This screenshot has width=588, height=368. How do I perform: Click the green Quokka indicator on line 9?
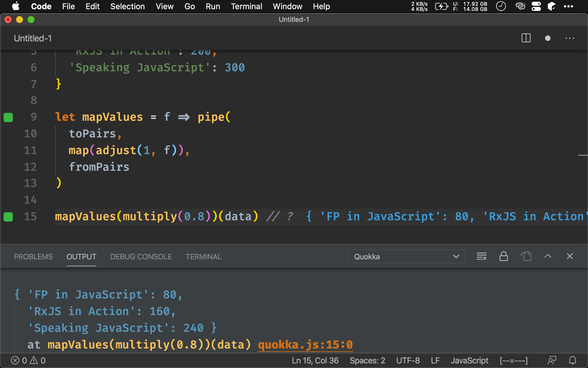click(x=8, y=117)
